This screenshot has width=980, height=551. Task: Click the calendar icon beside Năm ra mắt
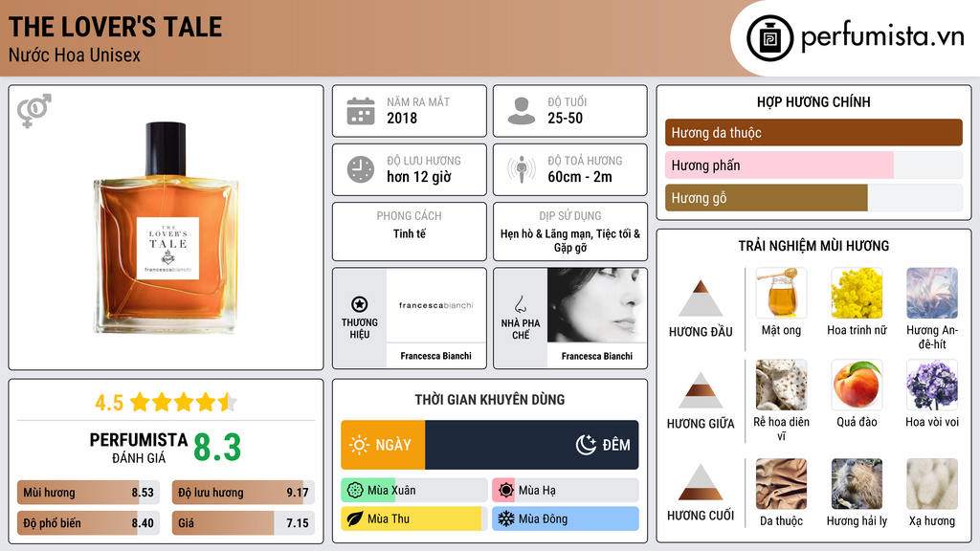point(361,111)
